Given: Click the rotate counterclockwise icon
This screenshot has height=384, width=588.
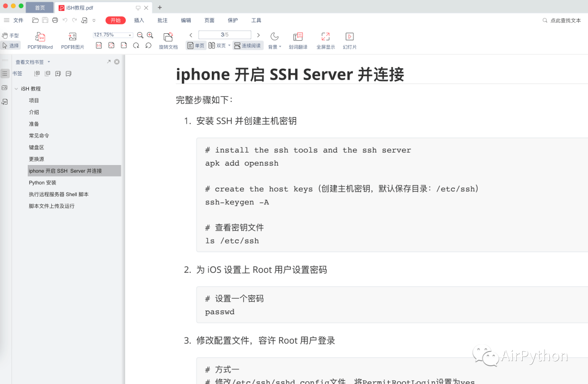Looking at the screenshot, I should (149, 45).
